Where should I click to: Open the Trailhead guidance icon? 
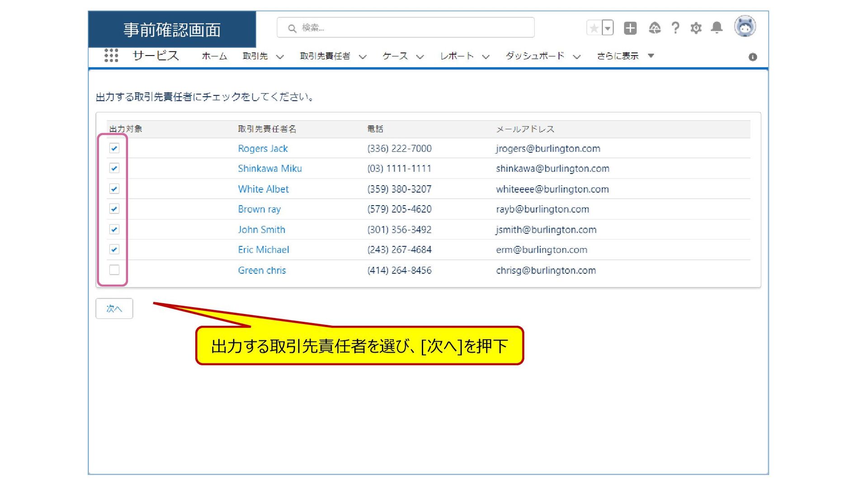(x=654, y=28)
